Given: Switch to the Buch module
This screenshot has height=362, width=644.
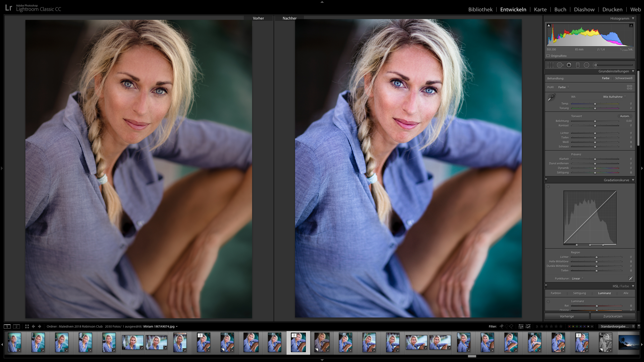Looking at the screenshot, I should click(560, 10).
